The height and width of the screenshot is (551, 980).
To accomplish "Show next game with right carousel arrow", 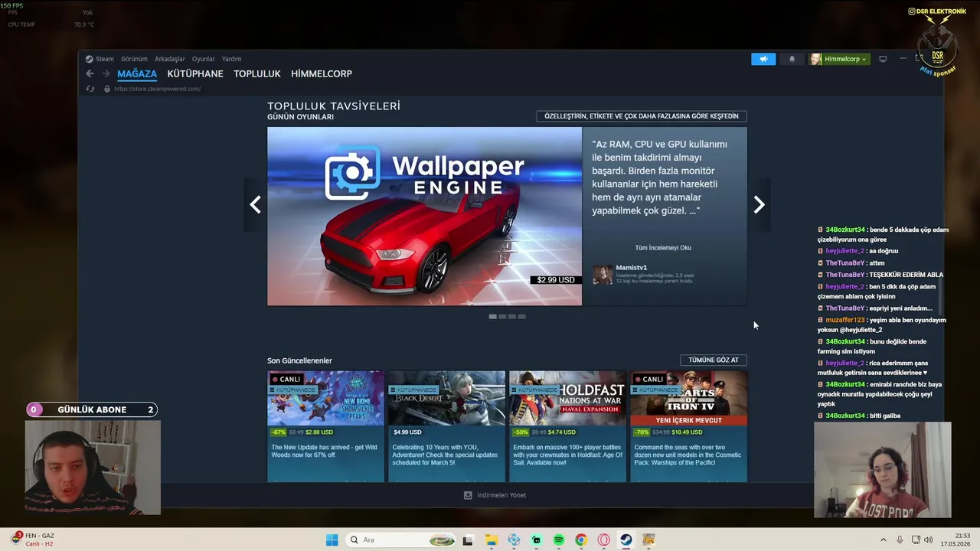I will pos(759,204).
